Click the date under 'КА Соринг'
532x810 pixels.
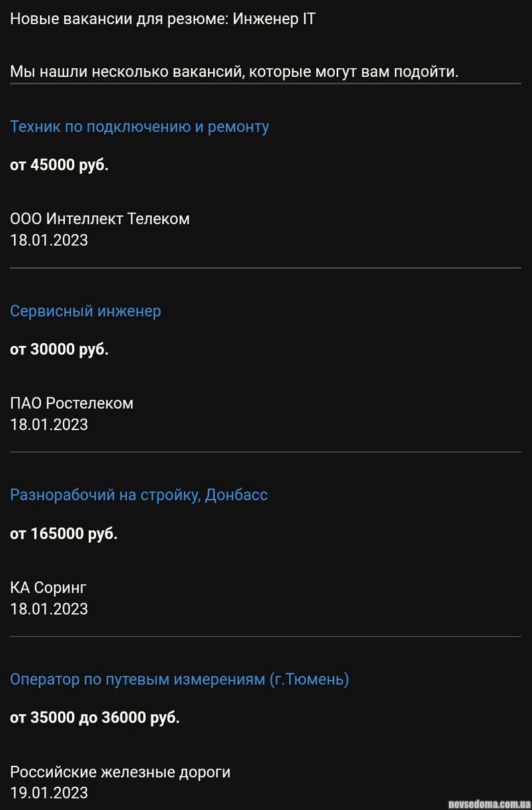[49, 609]
